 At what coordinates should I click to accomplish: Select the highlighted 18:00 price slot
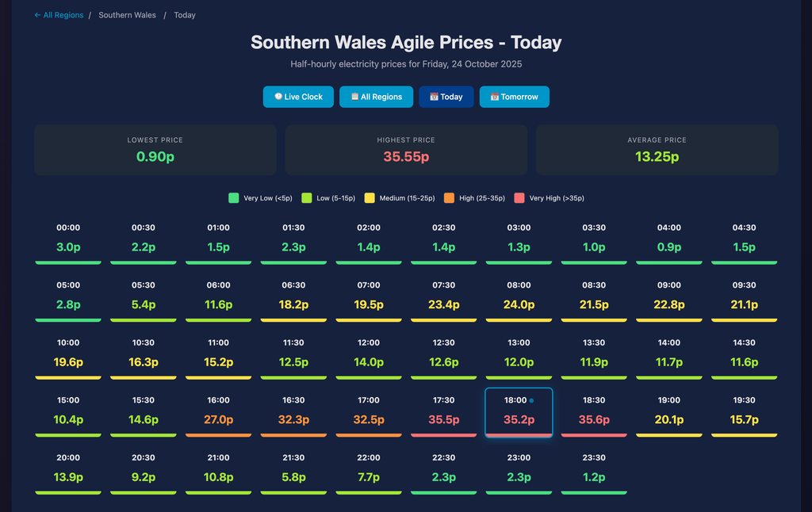[519, 411]
